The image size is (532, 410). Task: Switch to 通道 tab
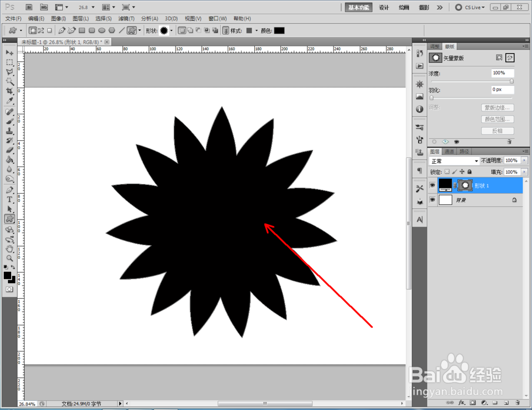[x=449, y=152]
